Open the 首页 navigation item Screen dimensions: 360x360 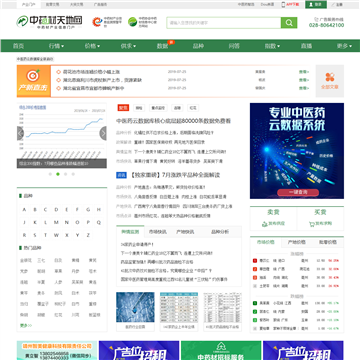pyautogui.click(x=18, y=46)
